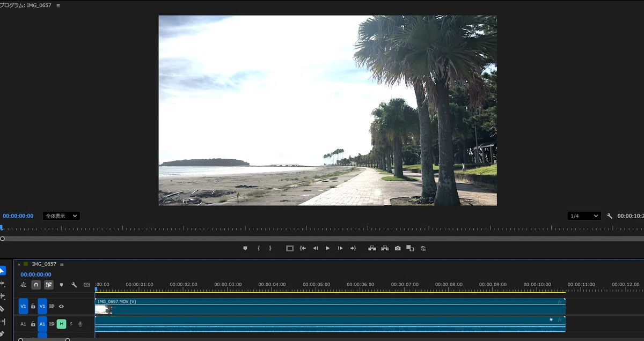Select the Ripple Edit tool
Screen dimensions: 644x341
2,296
